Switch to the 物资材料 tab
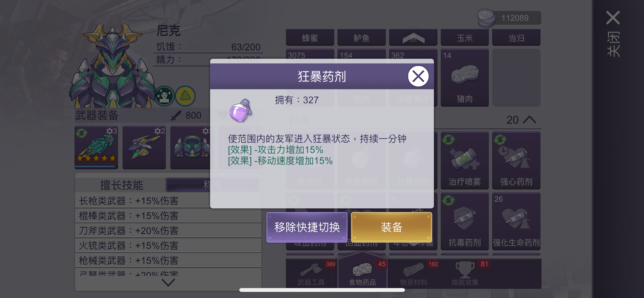644x298 pixels. point(414,274)
